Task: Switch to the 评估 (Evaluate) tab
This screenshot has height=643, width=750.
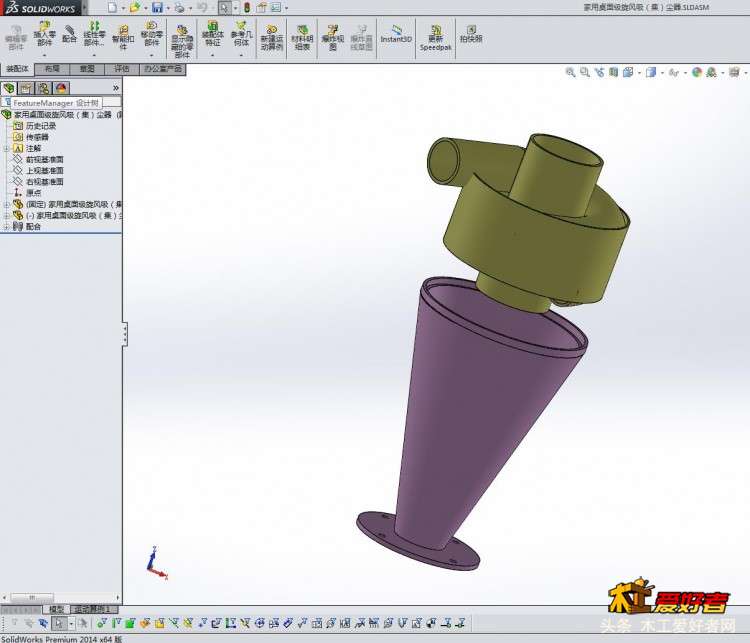Action: coord(121,69)
